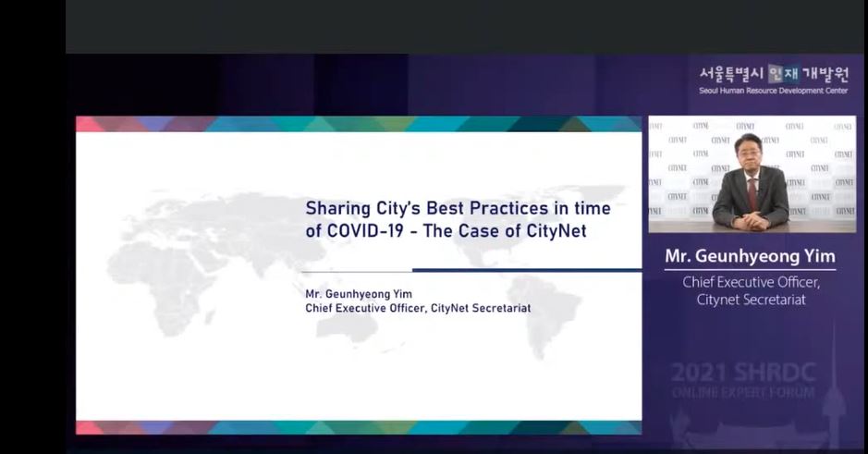Click the speaker video thumbnail

click(x=752, y=174)
